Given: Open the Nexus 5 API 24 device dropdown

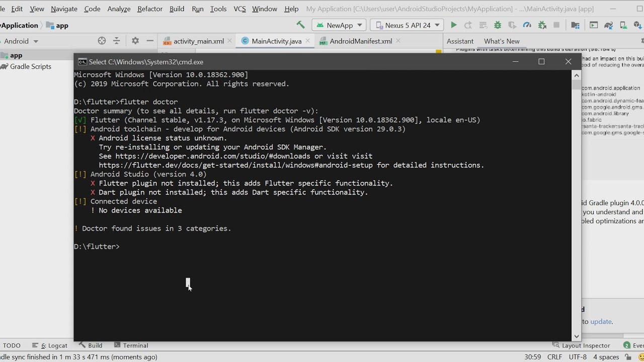Looking at the screenshot, I should pyautogui.click(x=408, y=25).
